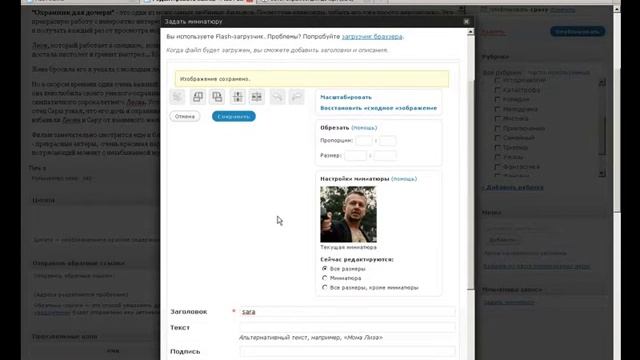Flip the image vertically
Screen dimensions: 640x360
[238, 97]
